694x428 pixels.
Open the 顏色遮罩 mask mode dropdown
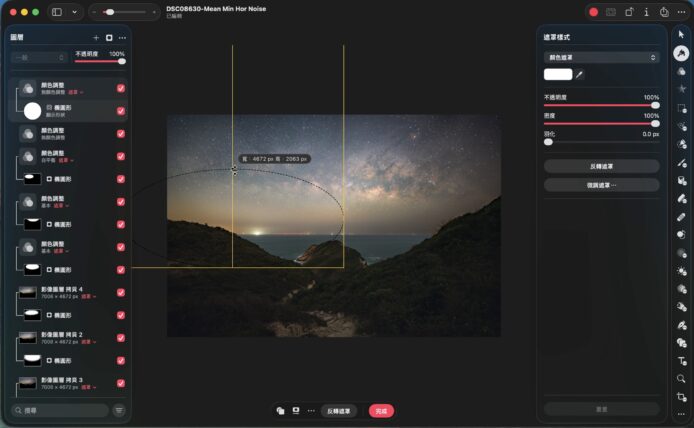coord(600,58)
